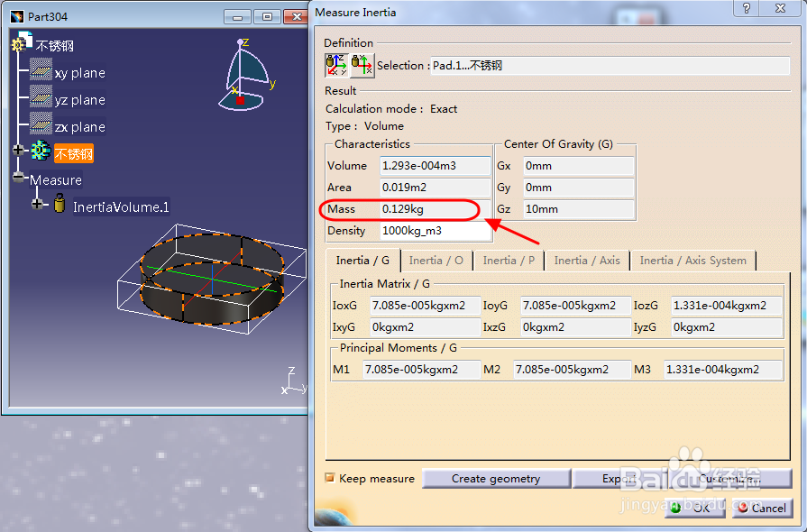
Task: Close the Measure Inertia dialog
Action: tap(781, 8)
